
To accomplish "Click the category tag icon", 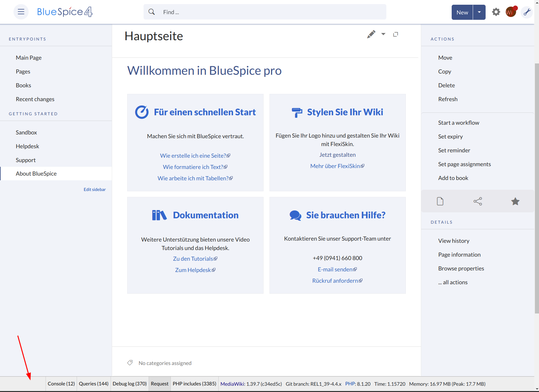I will 130,363.
